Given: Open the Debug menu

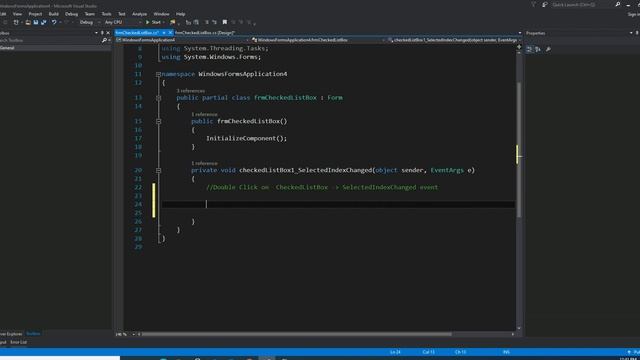Looking at the screenshot, I should pos(71,14).
